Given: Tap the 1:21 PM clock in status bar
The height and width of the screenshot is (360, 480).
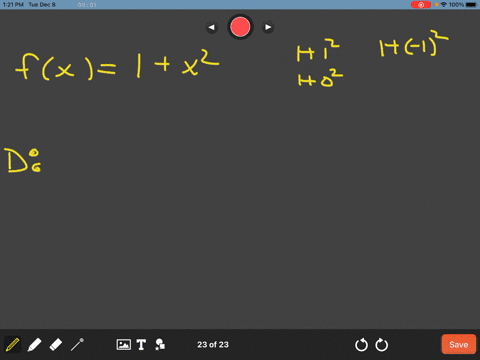Looking at the screenshot, I should tap(13, 5).
